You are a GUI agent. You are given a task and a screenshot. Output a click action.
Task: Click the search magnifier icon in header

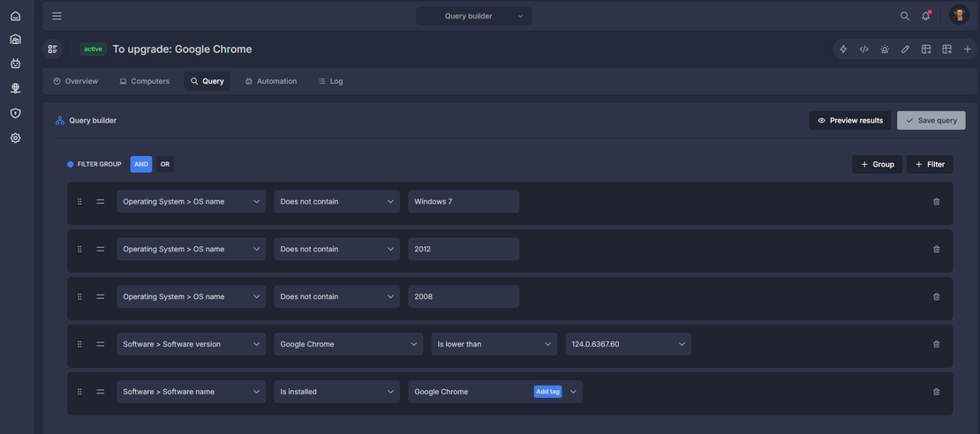point(904,16)
